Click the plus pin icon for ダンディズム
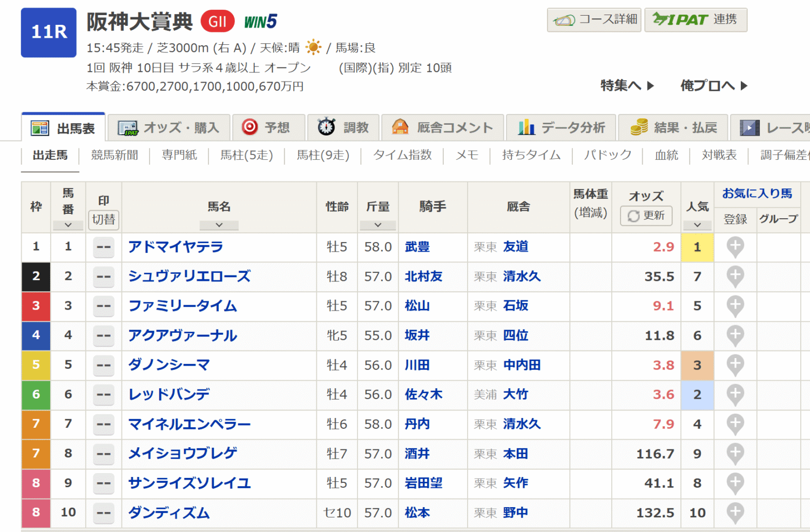The height and width of the screenshot is (532, 810). point(735,513)
